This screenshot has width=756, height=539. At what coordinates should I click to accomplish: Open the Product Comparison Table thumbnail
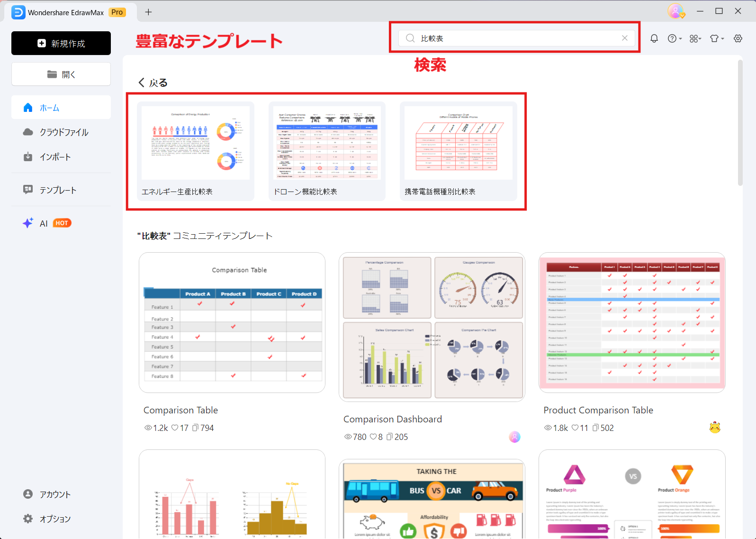(x=632, y=322)
